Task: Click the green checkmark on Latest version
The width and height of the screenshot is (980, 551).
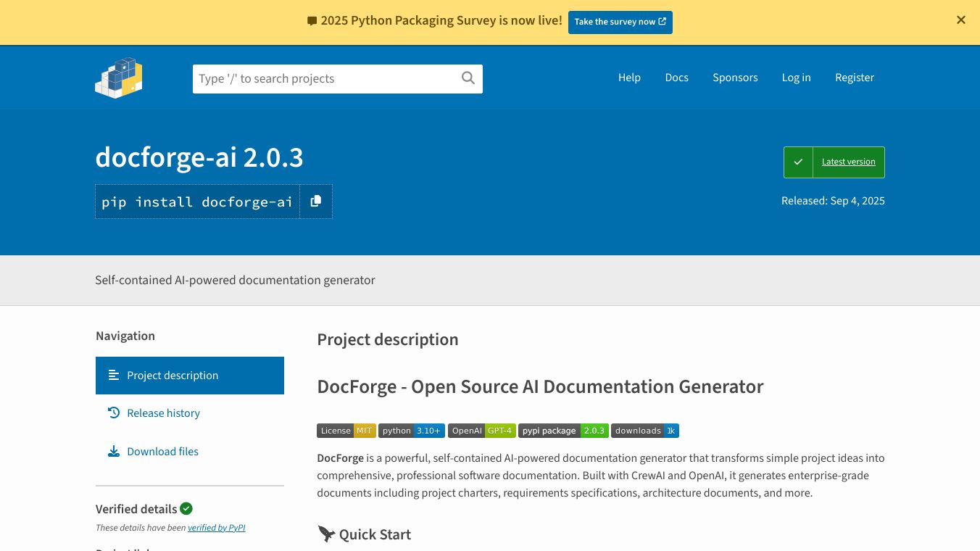Action: pos(798,162)
